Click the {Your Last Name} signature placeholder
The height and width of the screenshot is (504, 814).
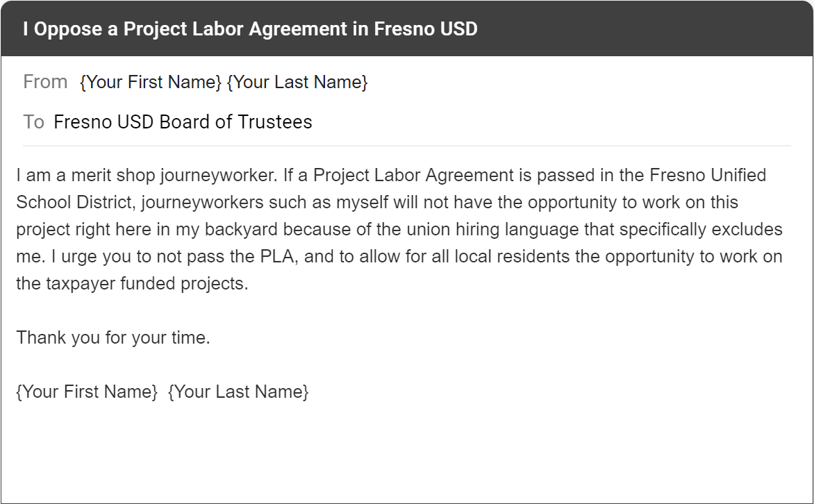tap(238, 392)
